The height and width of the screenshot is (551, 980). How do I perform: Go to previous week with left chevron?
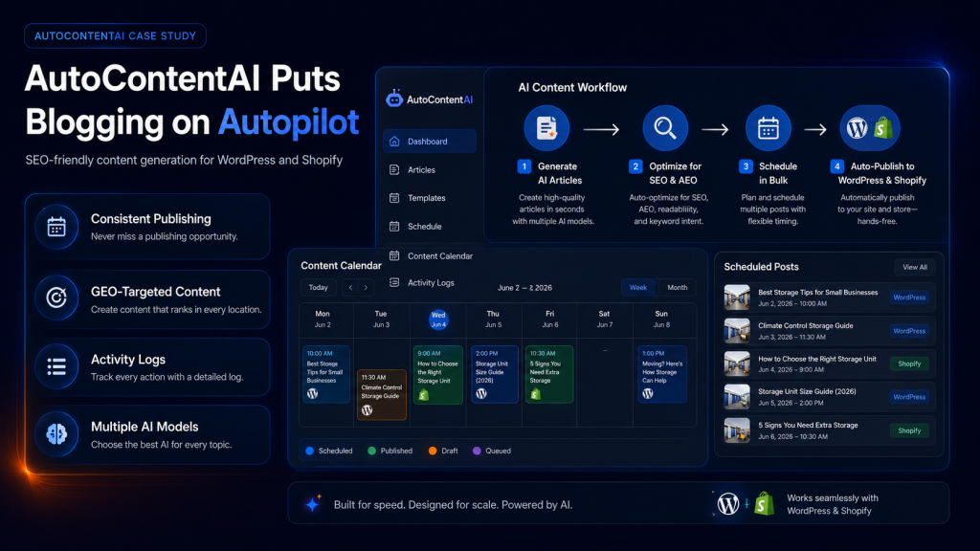(x=350, y=287)
